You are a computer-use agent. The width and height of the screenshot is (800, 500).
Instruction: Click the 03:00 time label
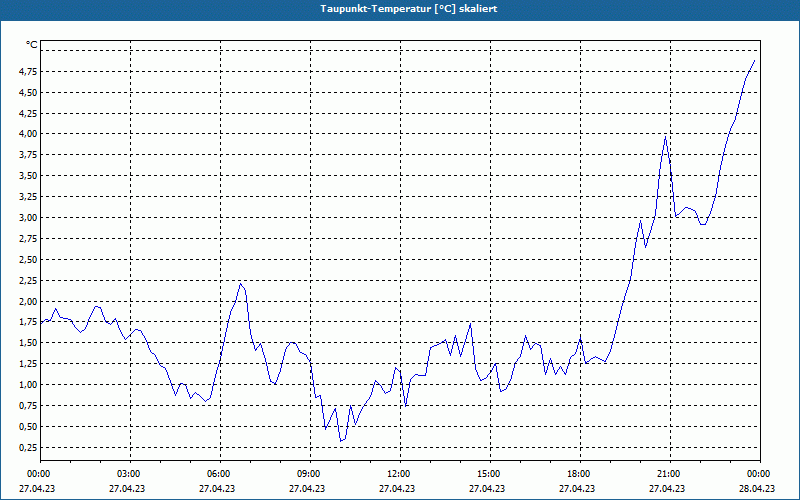[128, 474]
